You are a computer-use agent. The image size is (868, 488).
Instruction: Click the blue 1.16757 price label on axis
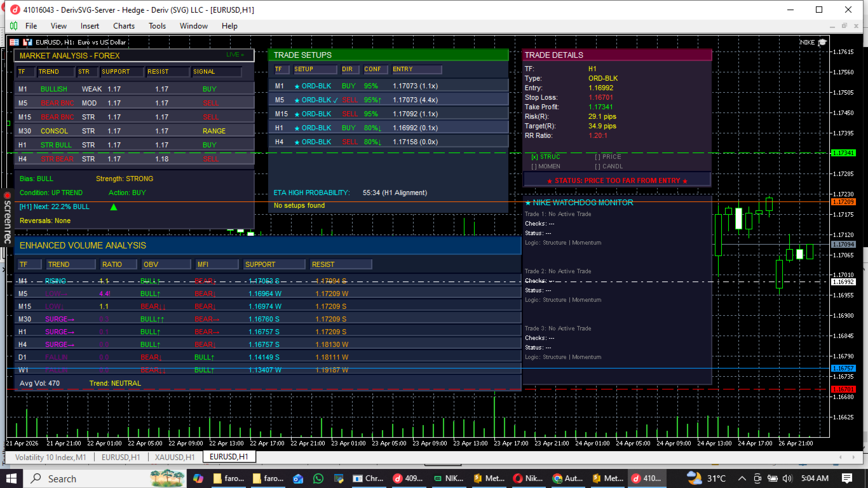click(843, 368)
